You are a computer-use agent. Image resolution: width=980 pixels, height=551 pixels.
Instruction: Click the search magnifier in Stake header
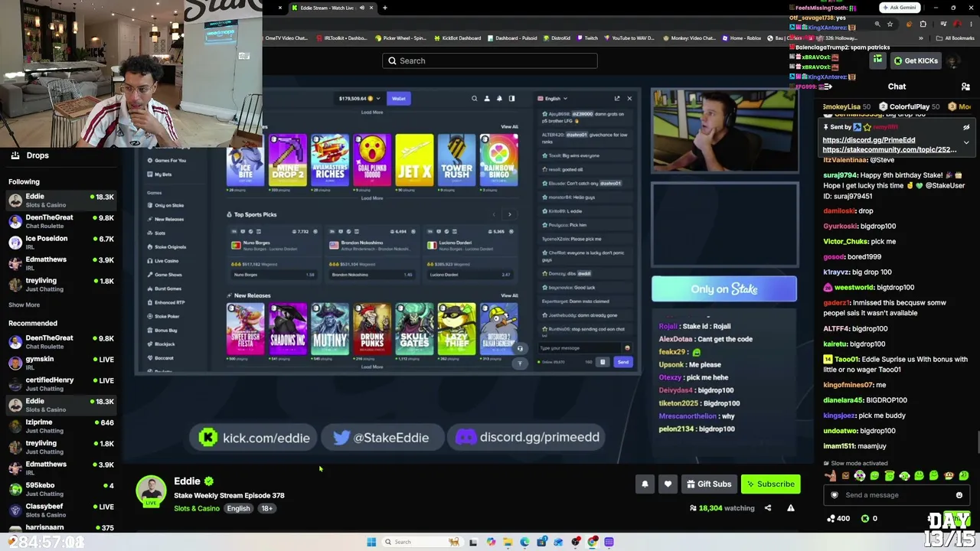pyautogui.click(x=474, y=98)
